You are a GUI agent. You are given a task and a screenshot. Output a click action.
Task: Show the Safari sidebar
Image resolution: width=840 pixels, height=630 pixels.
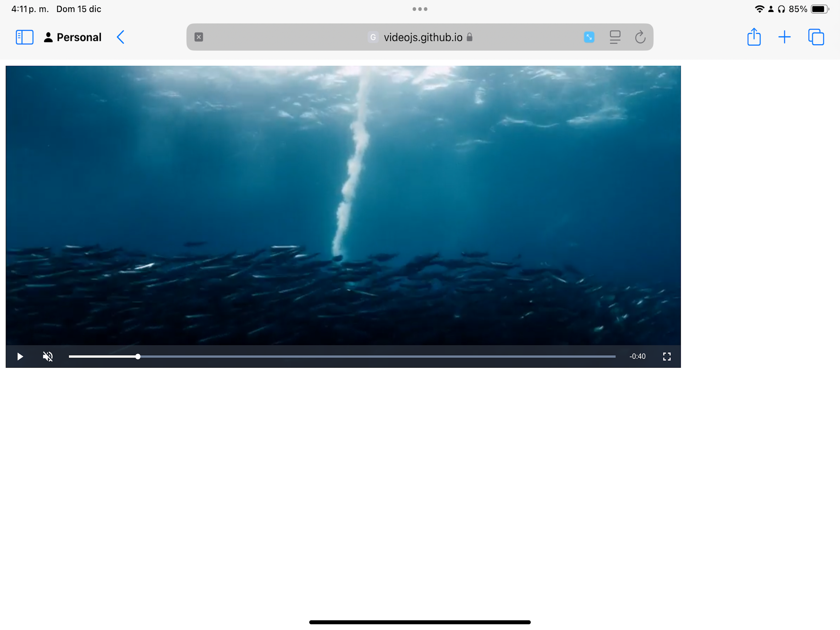[x=25, y=37]
